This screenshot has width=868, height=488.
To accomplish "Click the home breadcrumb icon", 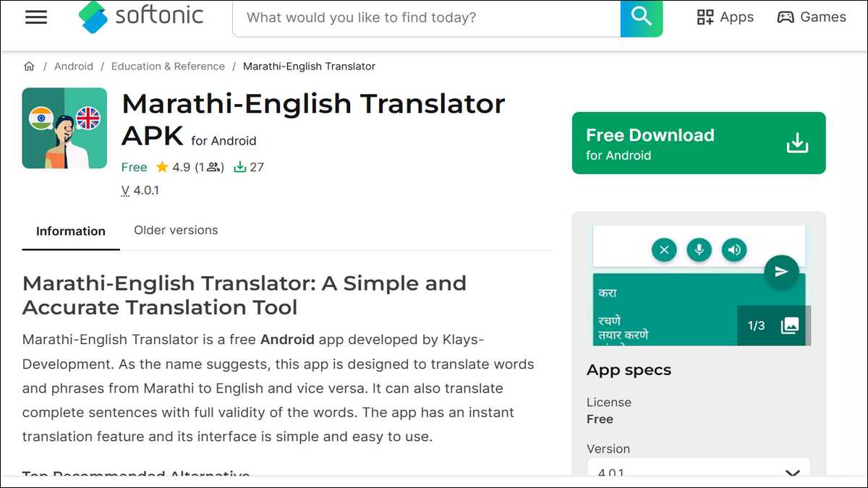I will pyautogui.click(x=29, y=66).
